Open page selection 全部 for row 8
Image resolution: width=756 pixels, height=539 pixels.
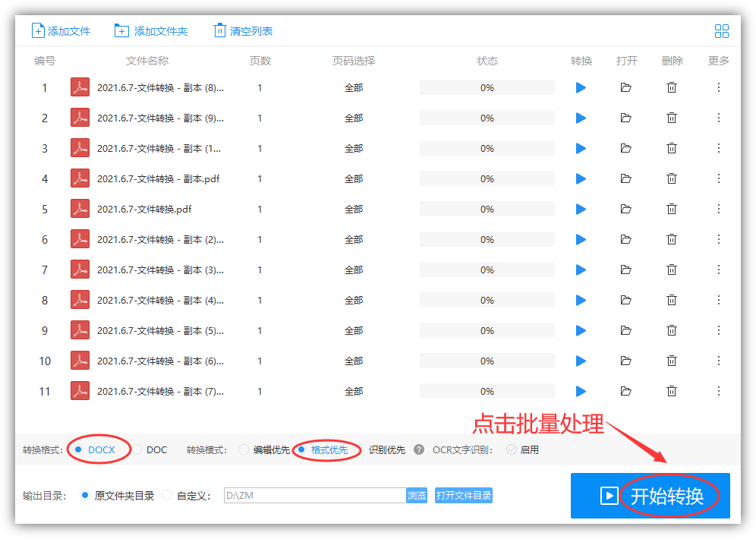(x=354, y=301)
